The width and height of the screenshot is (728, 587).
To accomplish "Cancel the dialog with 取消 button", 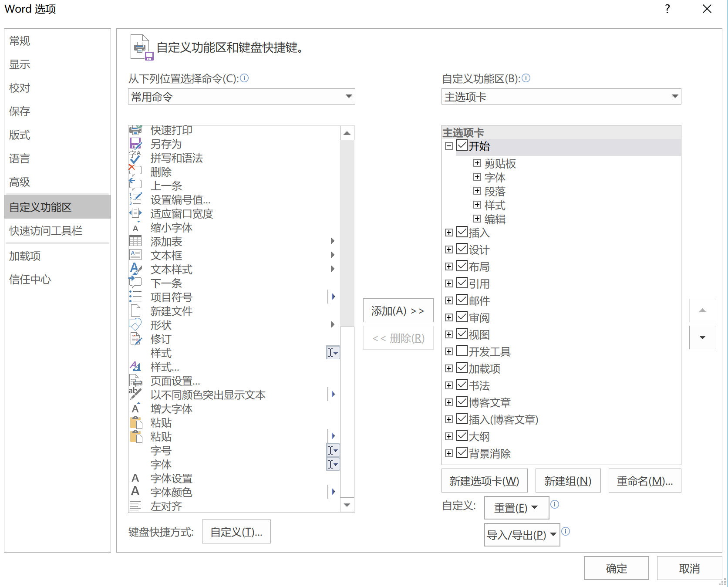I will pos(690,568).
